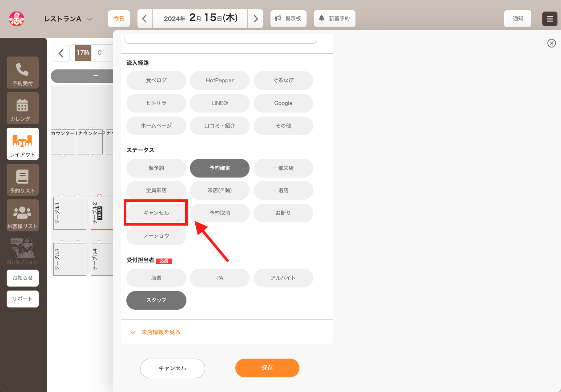Open the hamburger menu icon
Viewport: 561px width, 392px height.
[550, 19]
